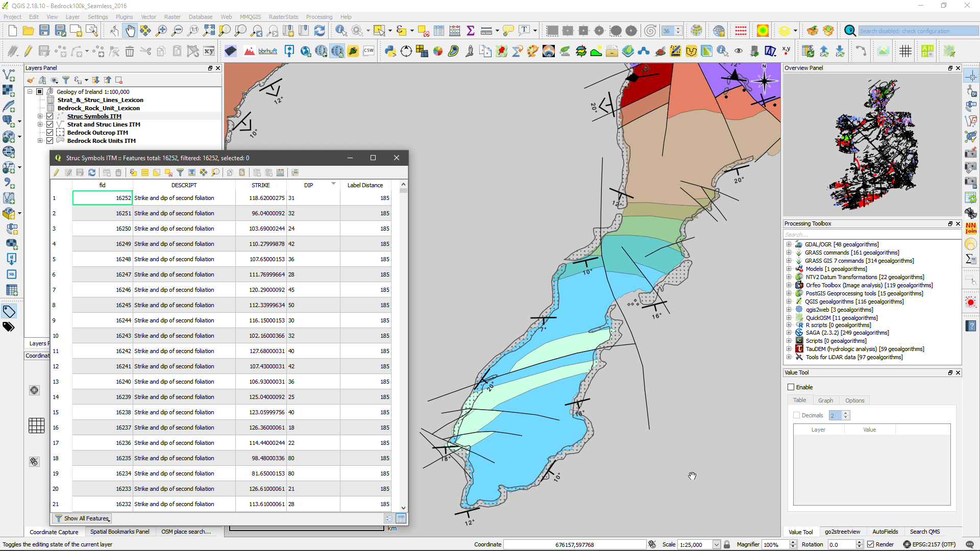Open the Field Calculator abacus icon
This screenshot has height=551, width=980.
(x=455, y=31)
